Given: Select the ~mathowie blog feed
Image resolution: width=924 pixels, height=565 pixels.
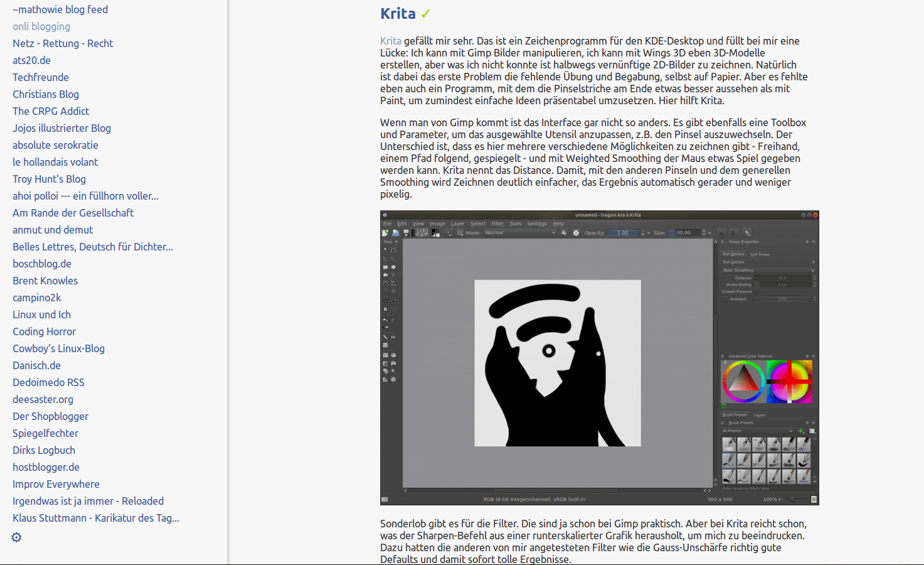Looking at the screenshot, I should pos(60,9).
